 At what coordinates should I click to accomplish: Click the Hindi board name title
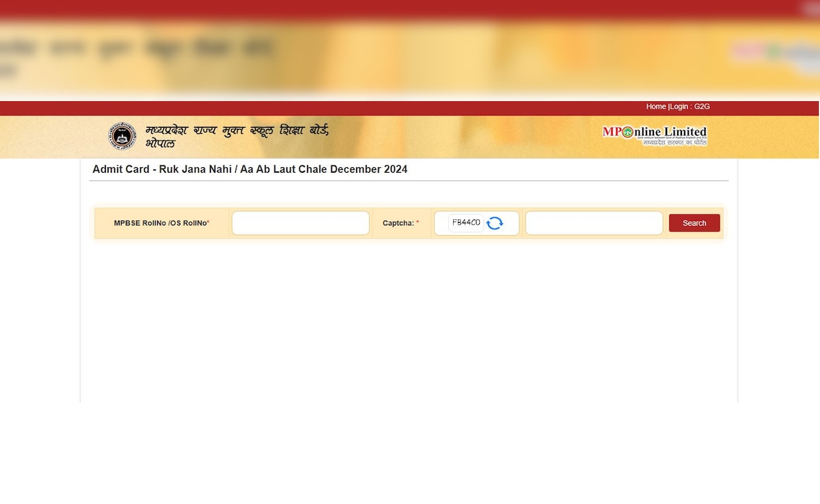click(x=236, y=135)
